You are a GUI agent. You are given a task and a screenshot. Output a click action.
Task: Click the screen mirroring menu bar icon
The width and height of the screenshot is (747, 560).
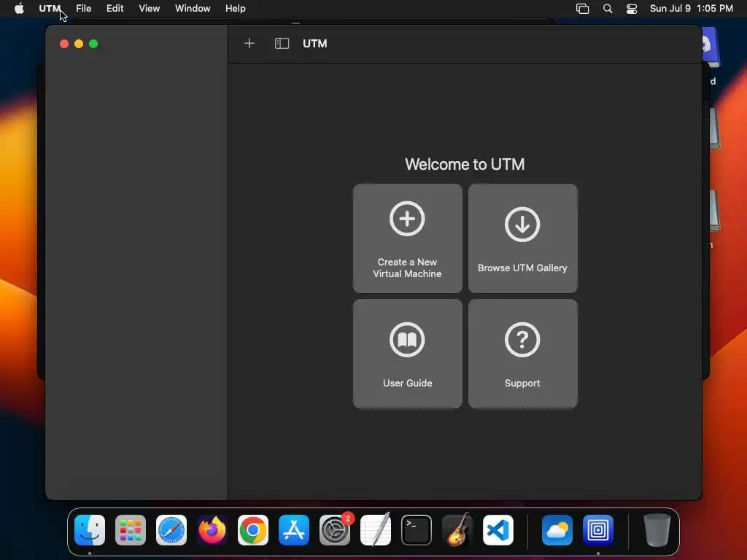pos(582,9)
